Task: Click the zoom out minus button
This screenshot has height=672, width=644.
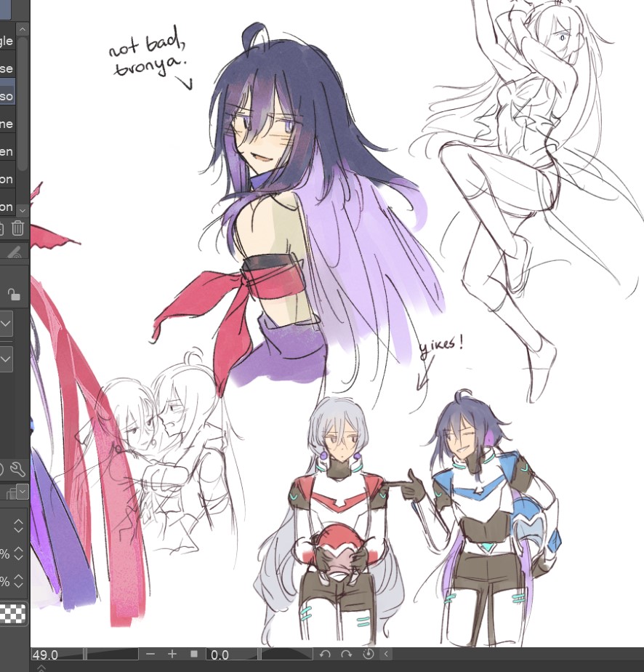Action: click(150, 654)
